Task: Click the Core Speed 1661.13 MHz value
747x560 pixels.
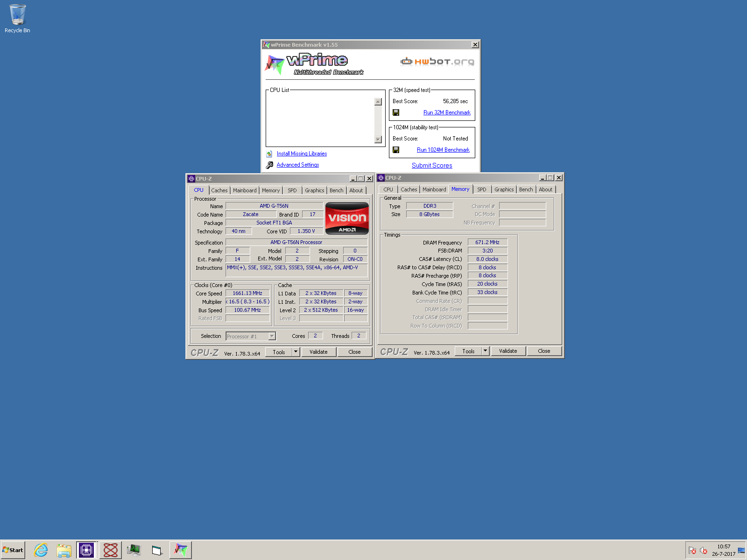Action: pyautogui.click(x=247, y=293)
